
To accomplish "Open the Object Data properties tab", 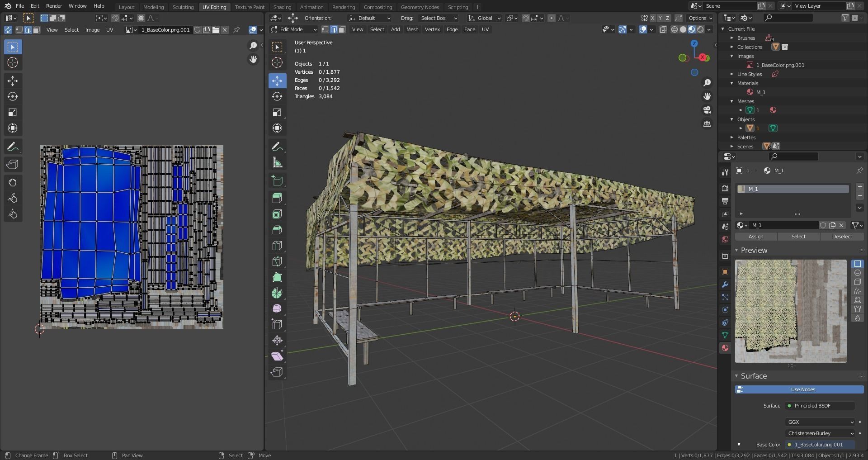I will click(x=725, y=335).
